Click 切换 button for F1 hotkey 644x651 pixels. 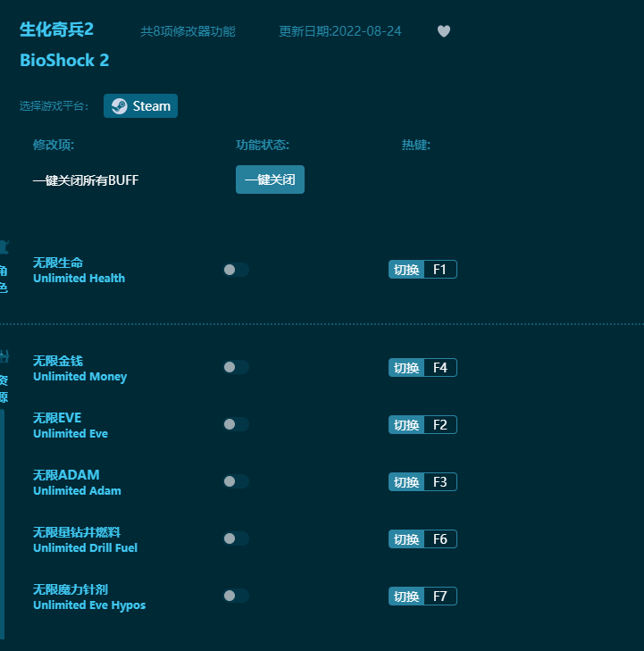(x=406, y=270)
